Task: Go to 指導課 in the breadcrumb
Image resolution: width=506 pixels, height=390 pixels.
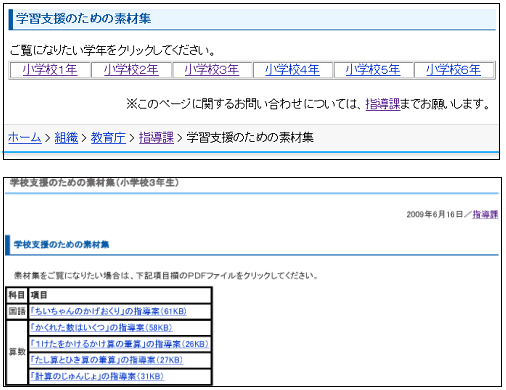Action: click(156, 137)
